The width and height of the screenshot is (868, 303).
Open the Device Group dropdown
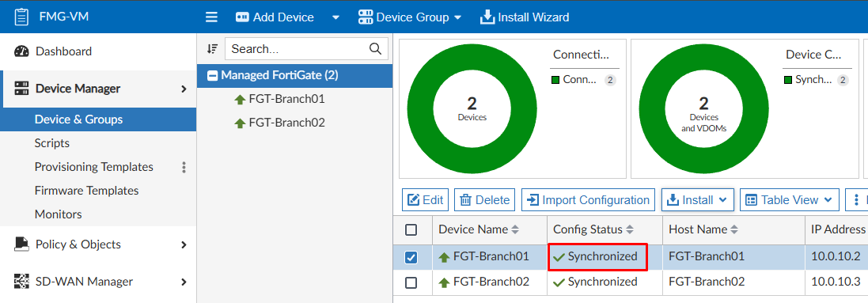click(410, 17)
